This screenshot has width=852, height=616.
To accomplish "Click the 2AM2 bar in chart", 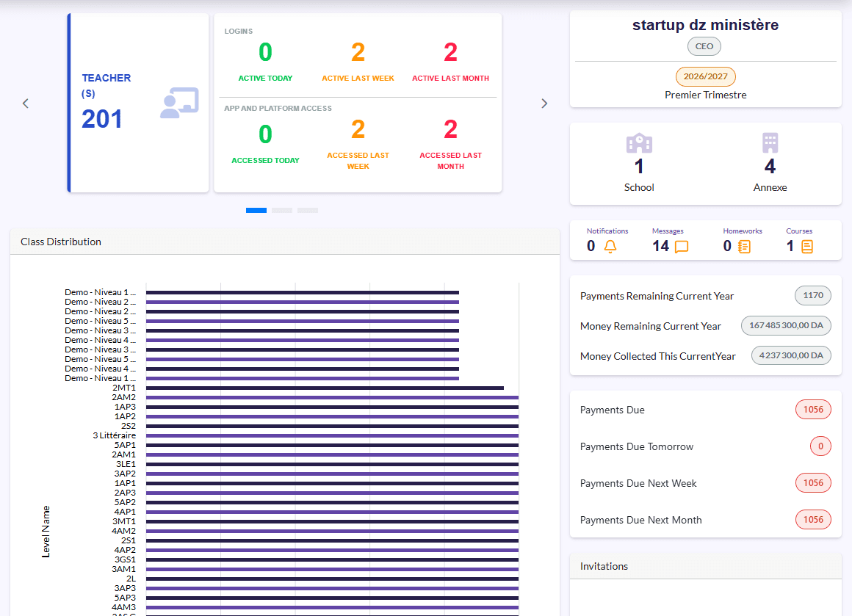I will [333, 398].
